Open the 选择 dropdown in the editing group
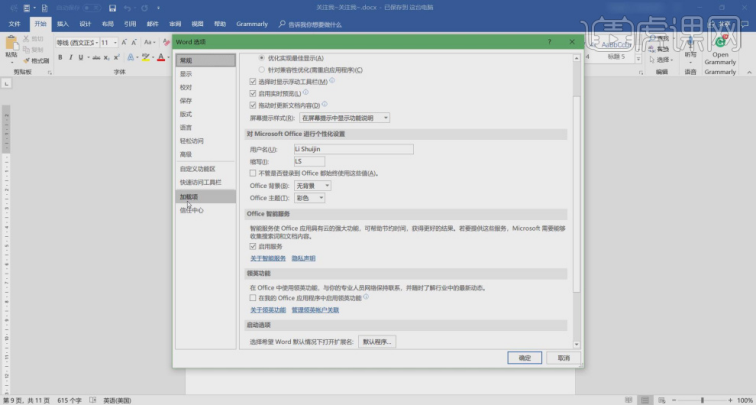 tap(661, 60)
